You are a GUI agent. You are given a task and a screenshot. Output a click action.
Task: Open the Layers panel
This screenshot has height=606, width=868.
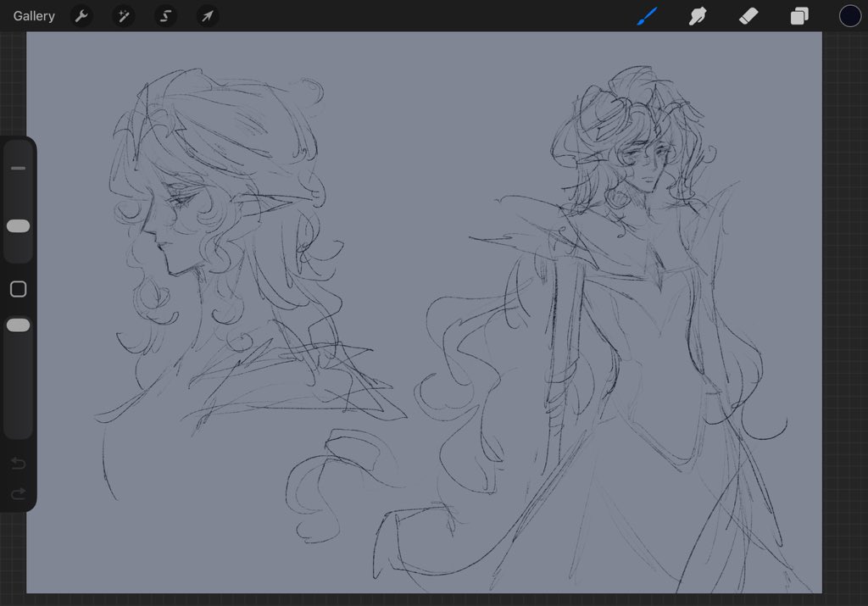coord(799,16)
